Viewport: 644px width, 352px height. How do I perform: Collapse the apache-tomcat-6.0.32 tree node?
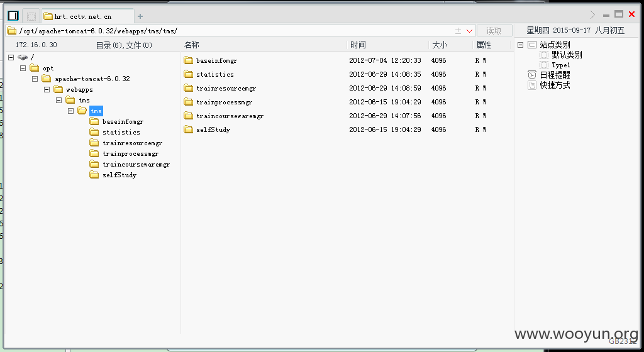click(x=35, y=79)
